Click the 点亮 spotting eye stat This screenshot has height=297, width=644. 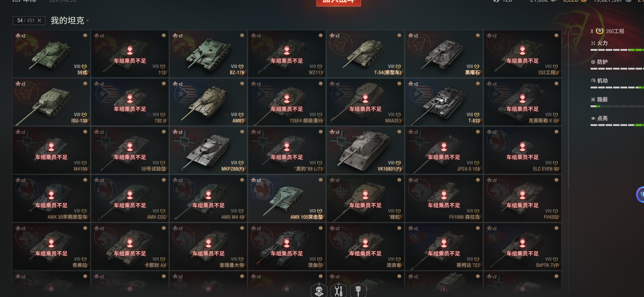tap(600, 118)
